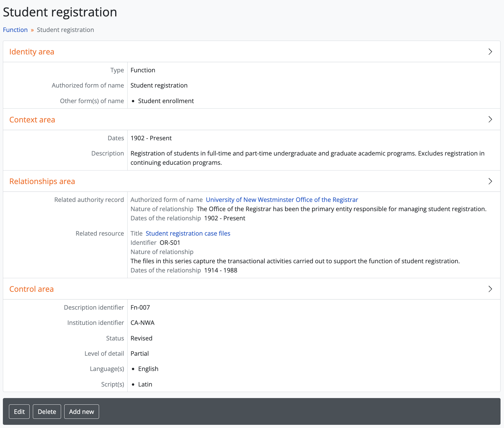Select the Relationships area heading
The height and width of the screenshot is (428, 504).
coord(42,181)
